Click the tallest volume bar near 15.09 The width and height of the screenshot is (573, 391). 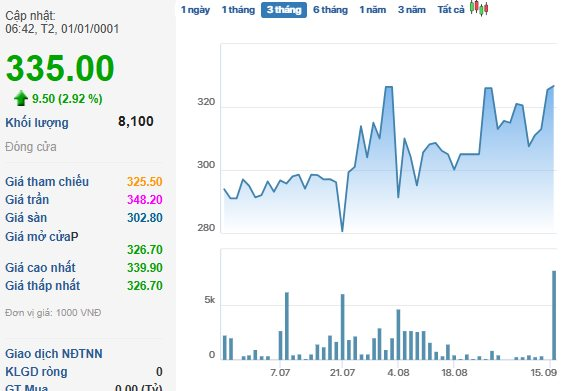[554, 315]
